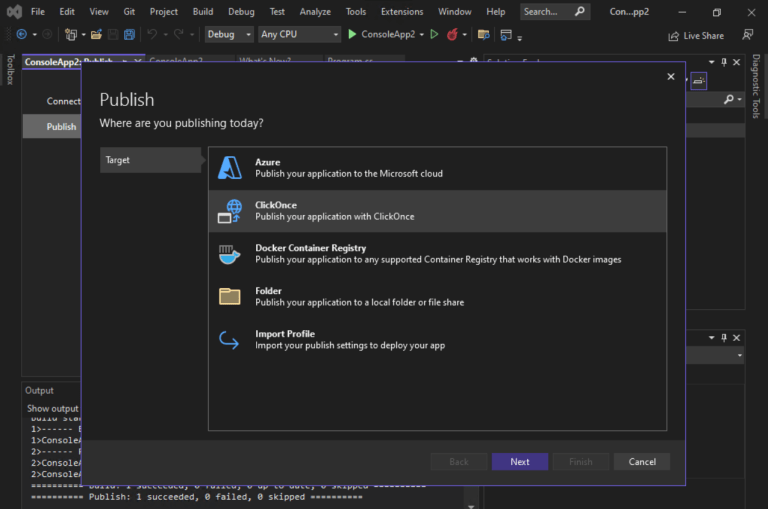The height and width of the screenshot is (509, 768).
Task: Open the Debug menu
Action: [241, 12]
